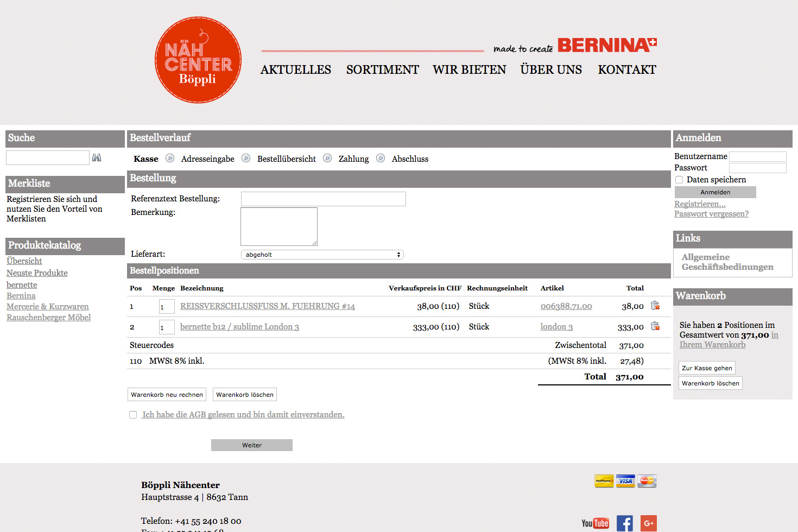Switch to the SORTIMENT menu item

(382, 69)
